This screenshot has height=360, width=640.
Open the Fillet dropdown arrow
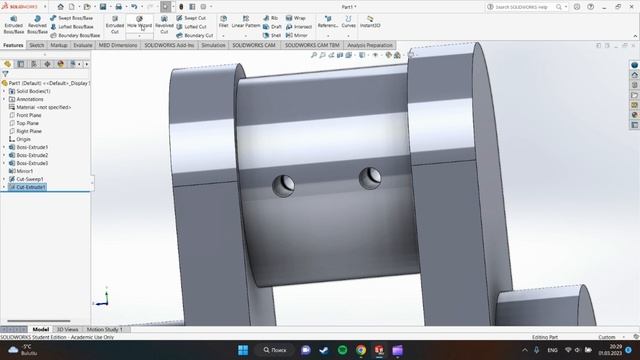point(223,36)
